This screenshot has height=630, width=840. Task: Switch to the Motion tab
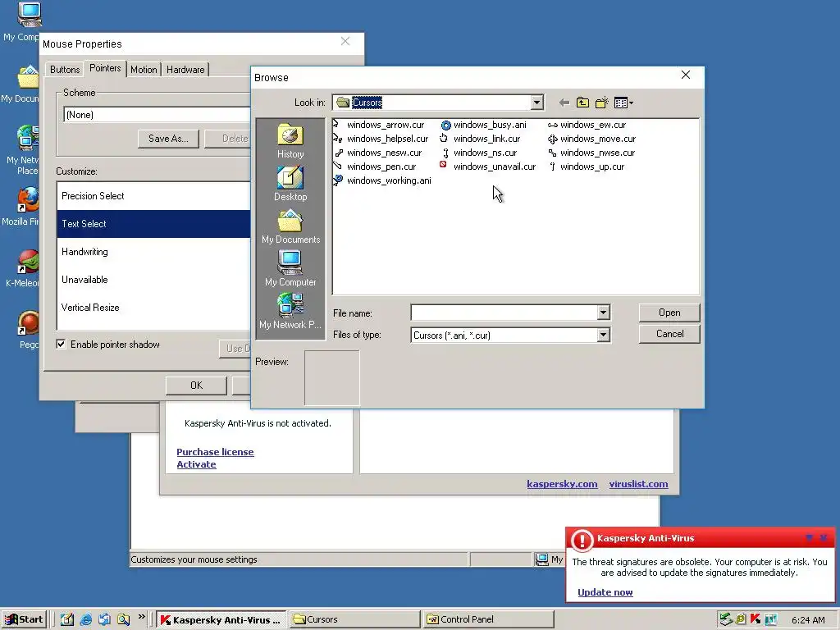(x=144, y=70)
